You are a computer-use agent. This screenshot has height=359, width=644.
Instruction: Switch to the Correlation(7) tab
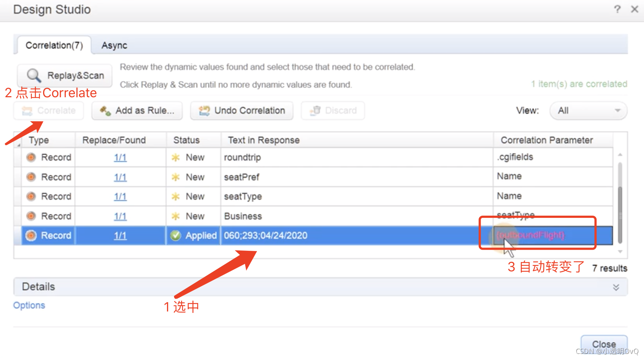pos(54,45)
